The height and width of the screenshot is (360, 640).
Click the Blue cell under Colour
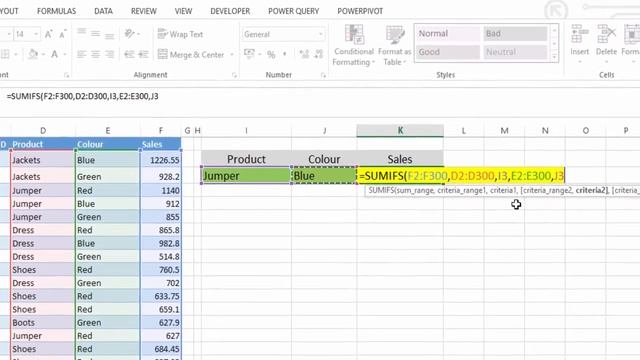tap(324, 176)
